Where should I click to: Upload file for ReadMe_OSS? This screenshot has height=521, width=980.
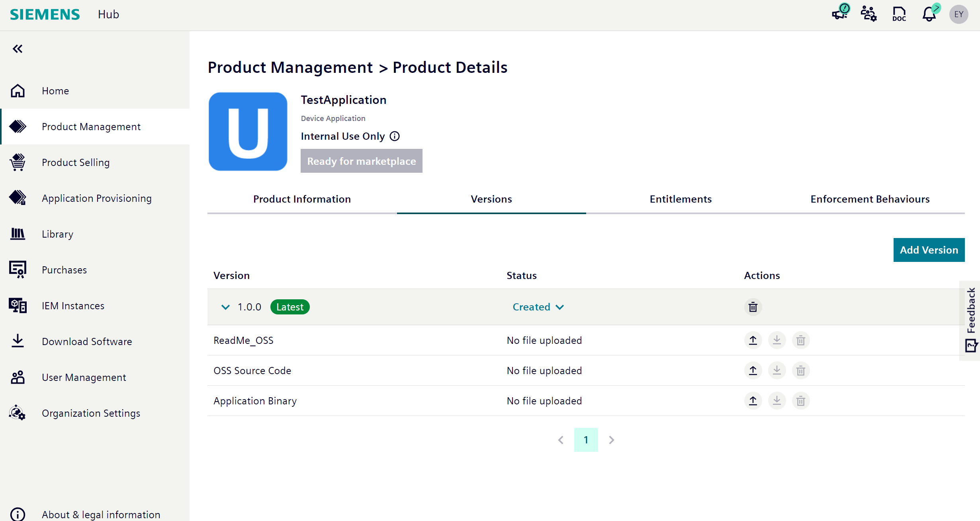pyautogui.click(x=753, y=340)
